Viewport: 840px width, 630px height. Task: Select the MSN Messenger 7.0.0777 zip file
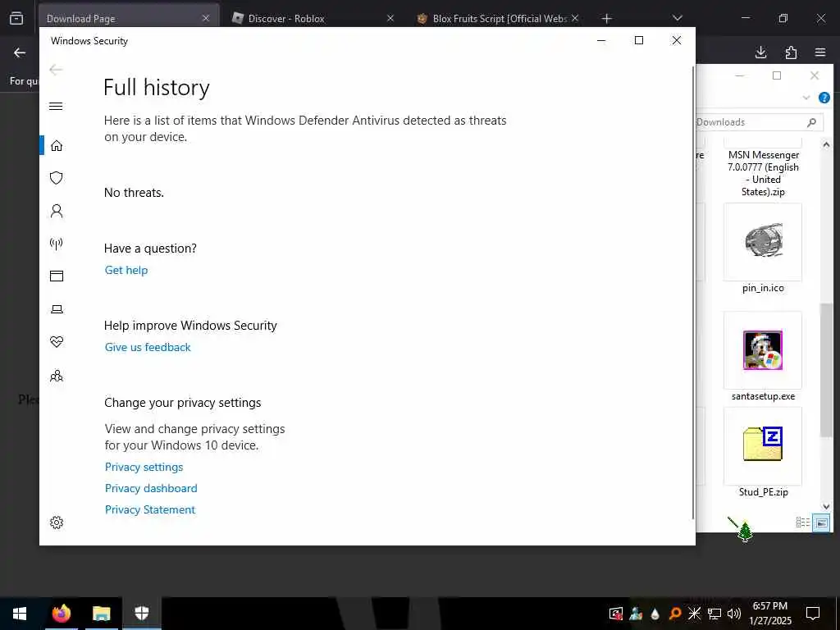pos(763,172)
